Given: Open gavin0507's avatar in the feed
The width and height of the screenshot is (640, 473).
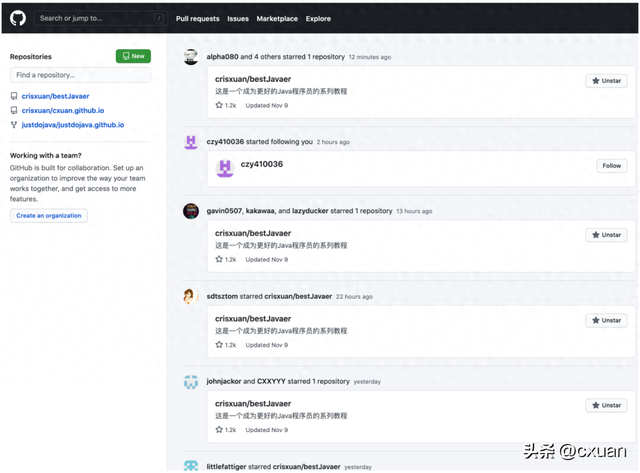Looking at the screenshot, I should [191, 211].
